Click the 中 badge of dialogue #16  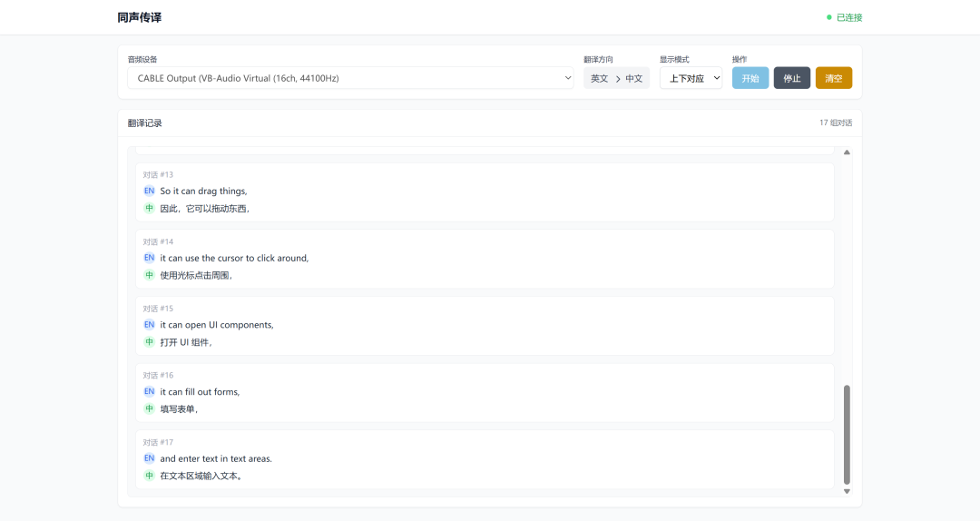coord(149,409)
